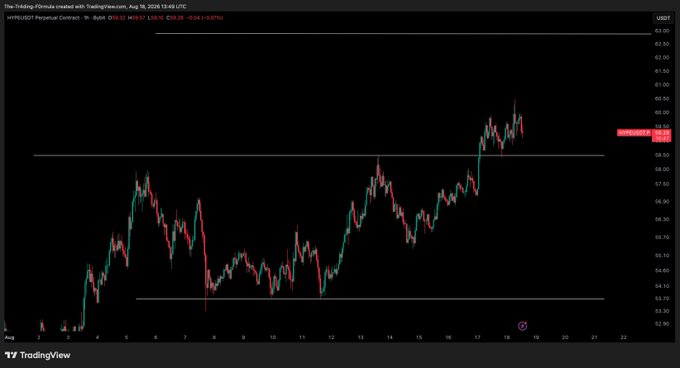
Task: Click the 61.00 price axis label
Action: 662,85
